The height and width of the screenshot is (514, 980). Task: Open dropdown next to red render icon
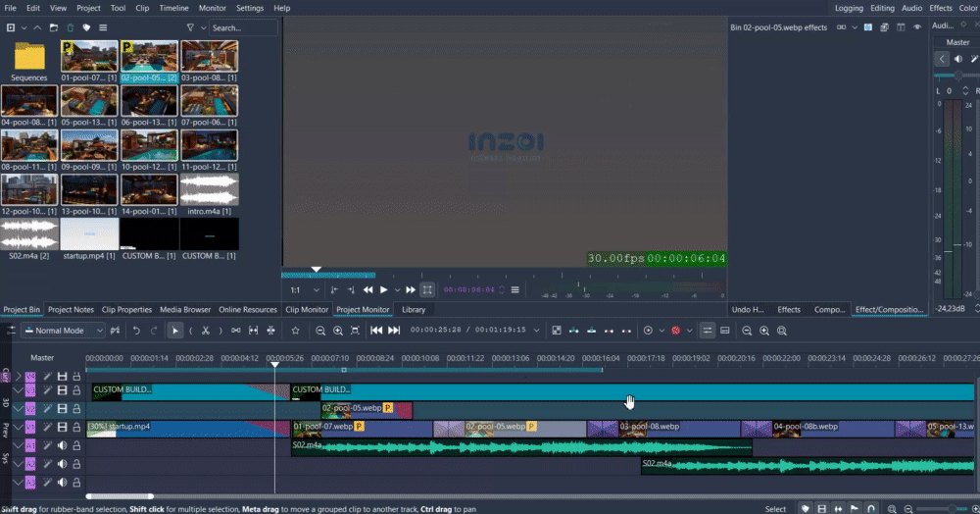point(689,331)
